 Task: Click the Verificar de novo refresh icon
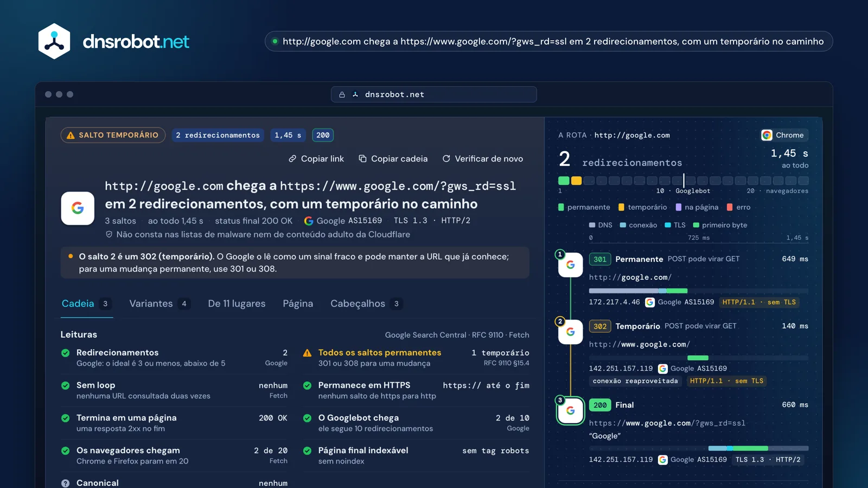click(x=446, y=159)
